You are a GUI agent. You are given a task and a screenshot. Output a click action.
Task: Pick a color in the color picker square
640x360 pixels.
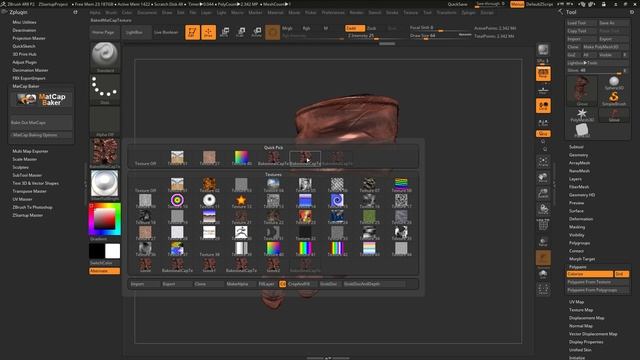tap(104, 219)
